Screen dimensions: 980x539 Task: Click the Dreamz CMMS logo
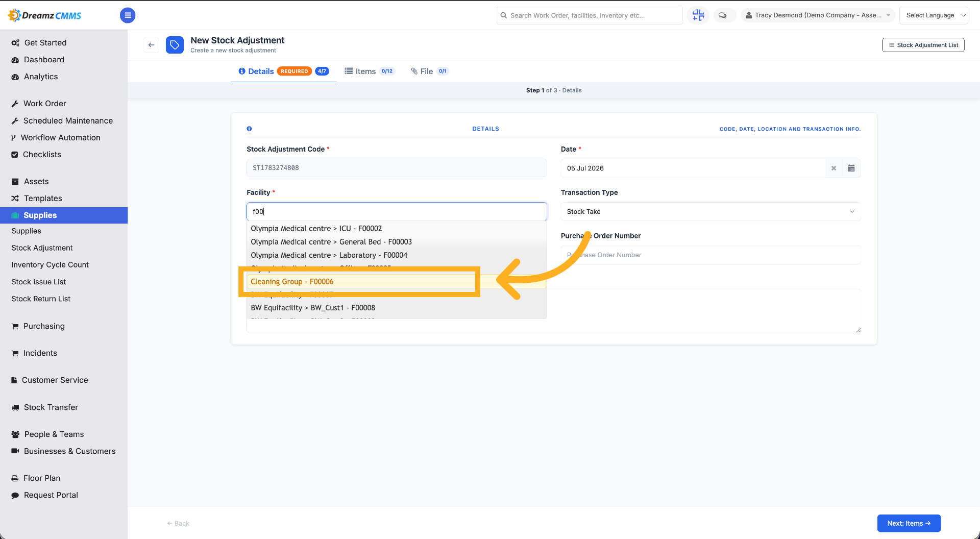coord(44,15)
